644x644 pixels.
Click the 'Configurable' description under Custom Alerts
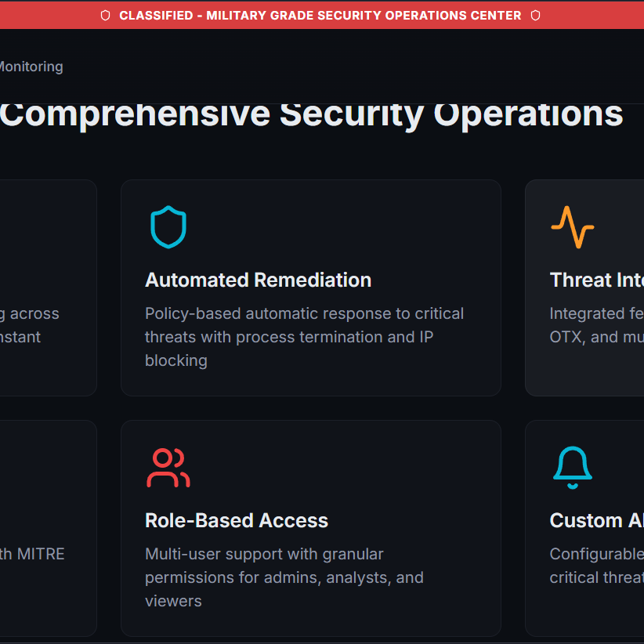tap(596, 554)
